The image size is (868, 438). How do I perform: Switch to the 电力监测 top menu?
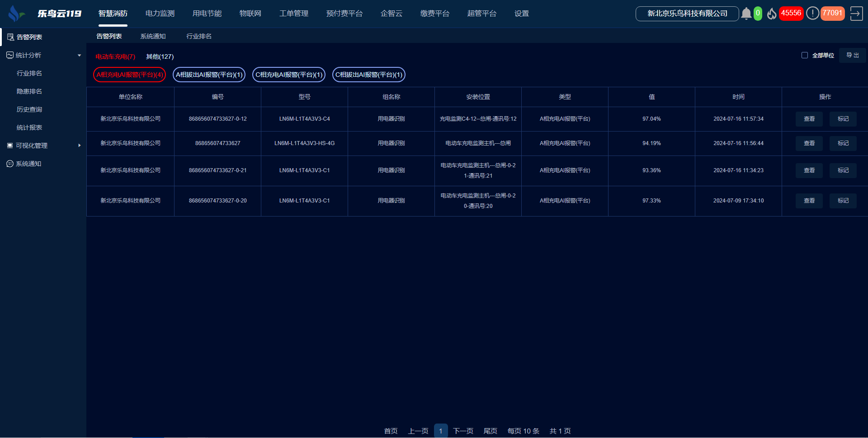(x=160, y=14)
